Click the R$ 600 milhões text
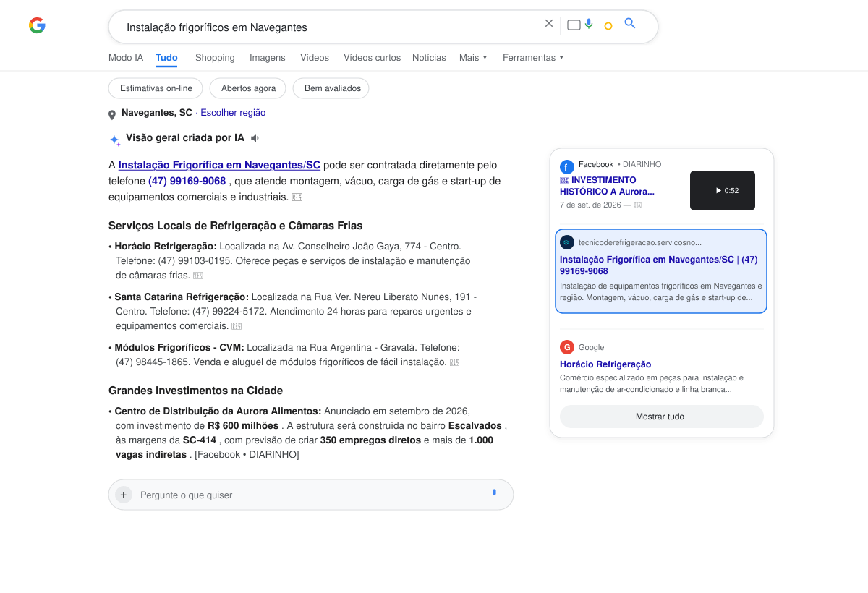 [243, 426]
